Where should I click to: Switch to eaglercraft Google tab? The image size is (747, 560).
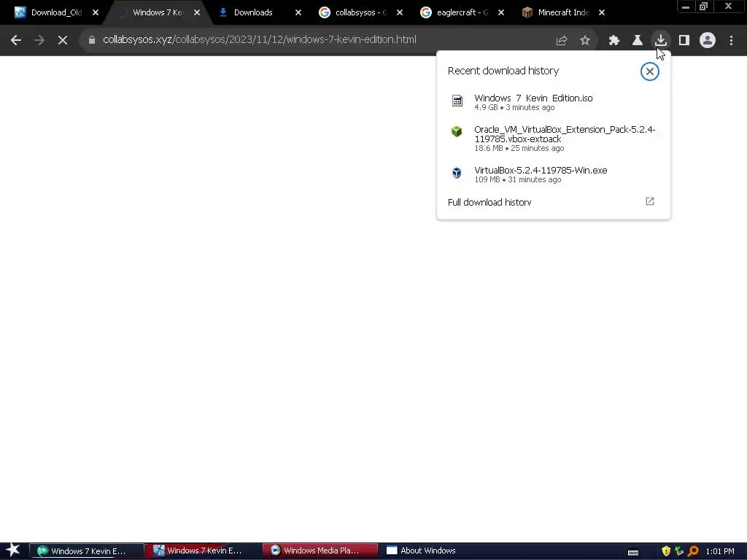click(x=462, y=12)
